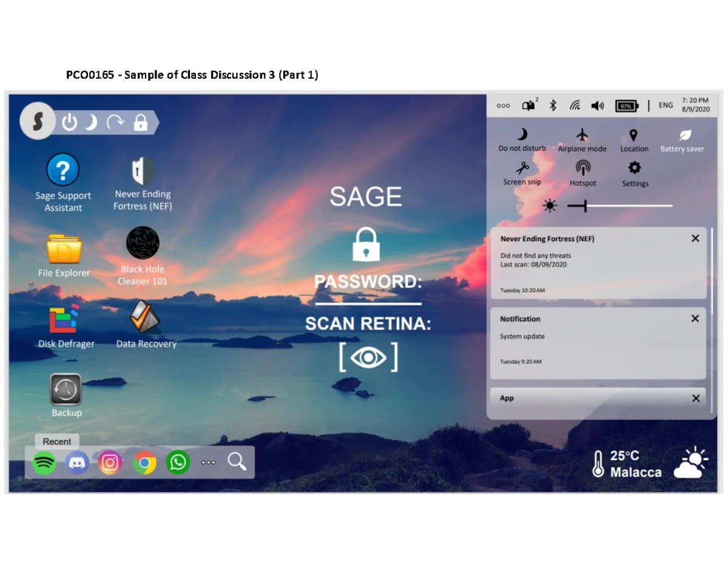Open Spotify from the Recent bar
The image size is (728, 562).
point(44,463)
